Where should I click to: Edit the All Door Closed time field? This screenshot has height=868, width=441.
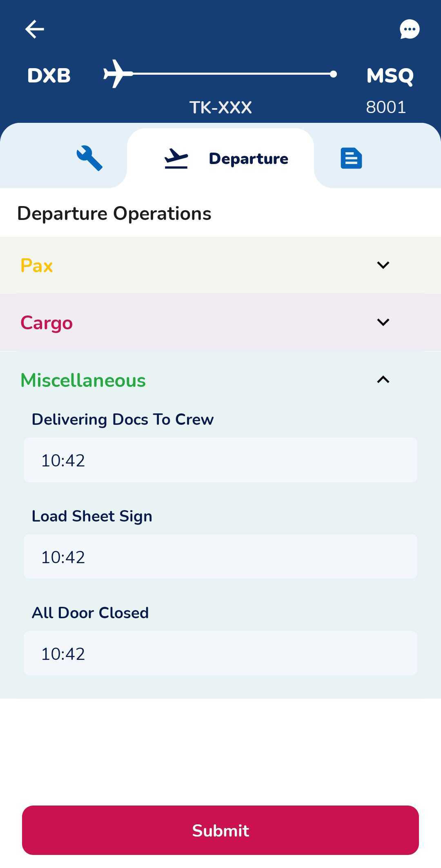click(x=220, y=653)
